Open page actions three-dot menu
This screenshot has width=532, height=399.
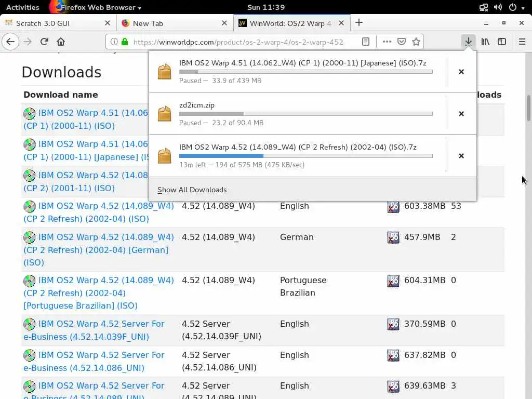click(x=387, y=42)
